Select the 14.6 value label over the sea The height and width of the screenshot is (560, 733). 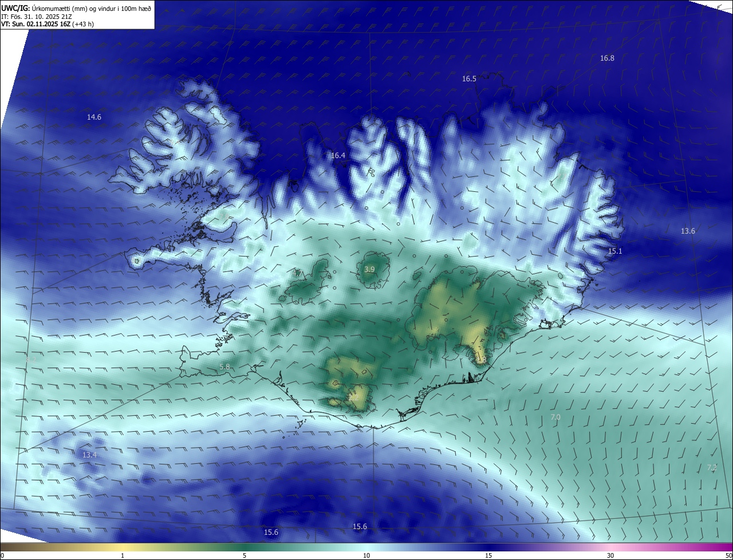coord(94,117)
